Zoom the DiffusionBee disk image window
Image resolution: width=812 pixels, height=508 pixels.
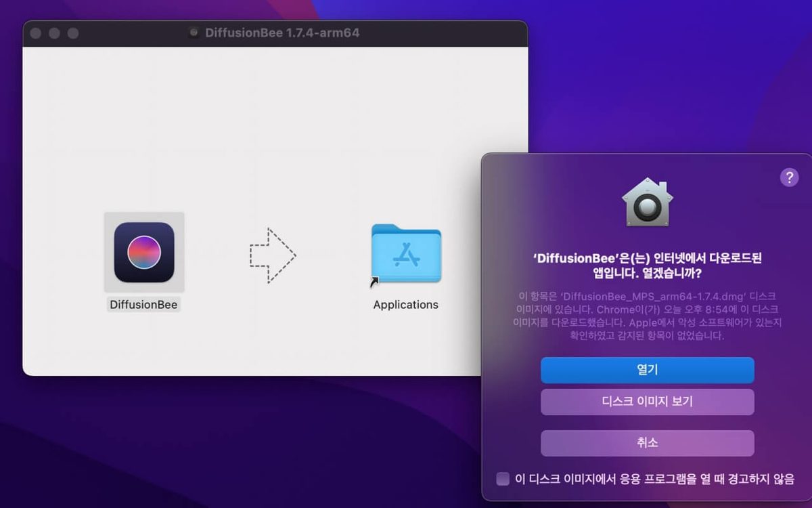[72, 33]
